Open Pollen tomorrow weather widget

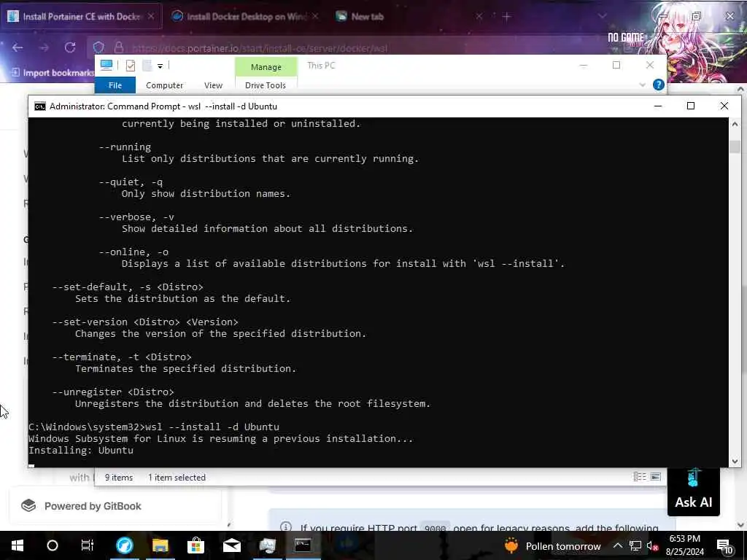click(553, 545)
